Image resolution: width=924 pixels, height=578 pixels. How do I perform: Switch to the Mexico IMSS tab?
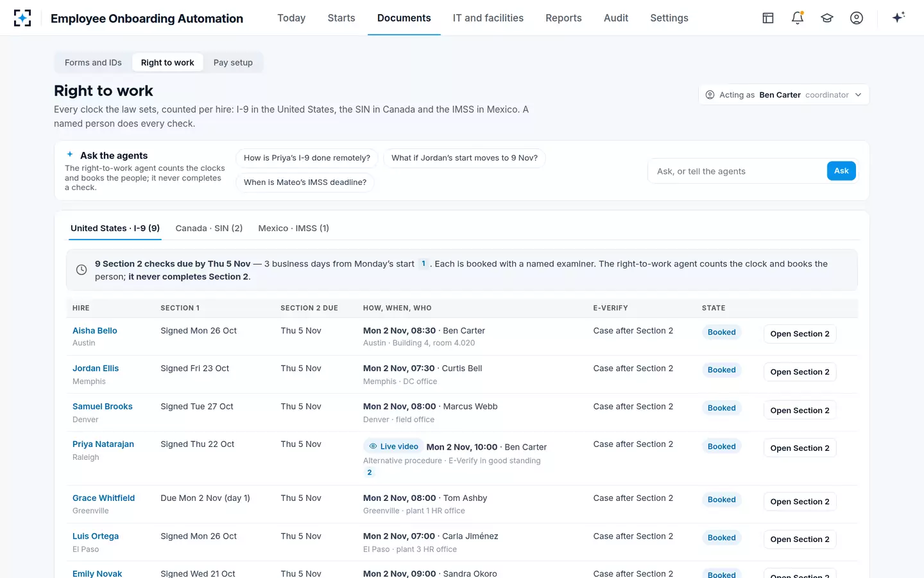click(x=293, y=228)
